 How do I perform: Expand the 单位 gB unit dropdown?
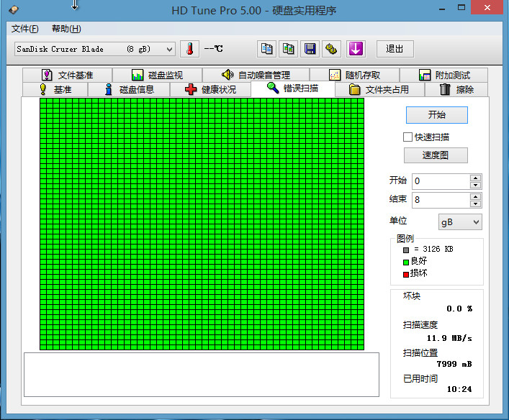460,222
